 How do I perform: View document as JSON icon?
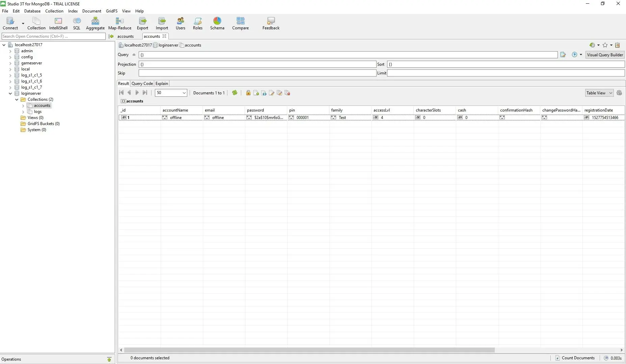point(264,93)
